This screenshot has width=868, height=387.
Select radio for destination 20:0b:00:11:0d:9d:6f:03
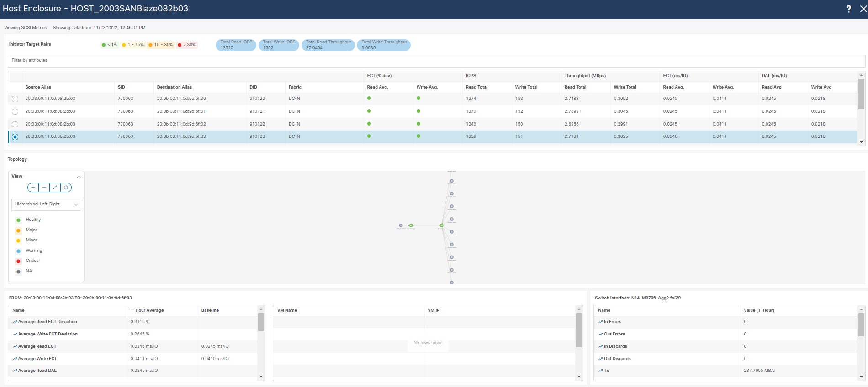pos(15,137)
